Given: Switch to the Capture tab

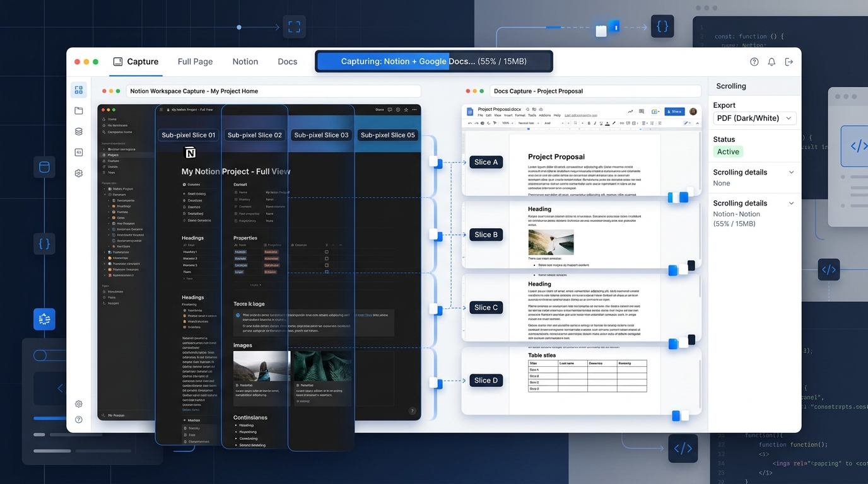Looking at the screenshot, I should [x=136, y=62].
